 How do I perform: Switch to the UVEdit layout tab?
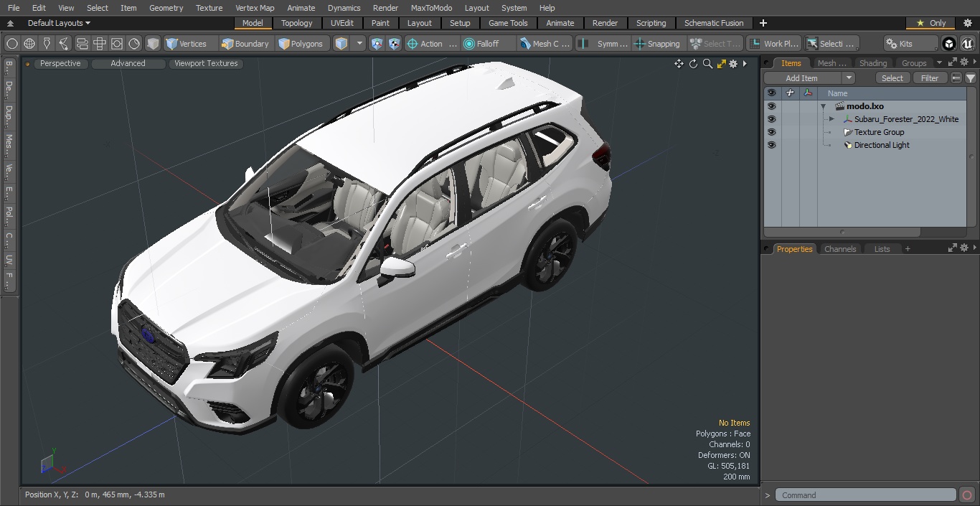click(x=342, y=23)
